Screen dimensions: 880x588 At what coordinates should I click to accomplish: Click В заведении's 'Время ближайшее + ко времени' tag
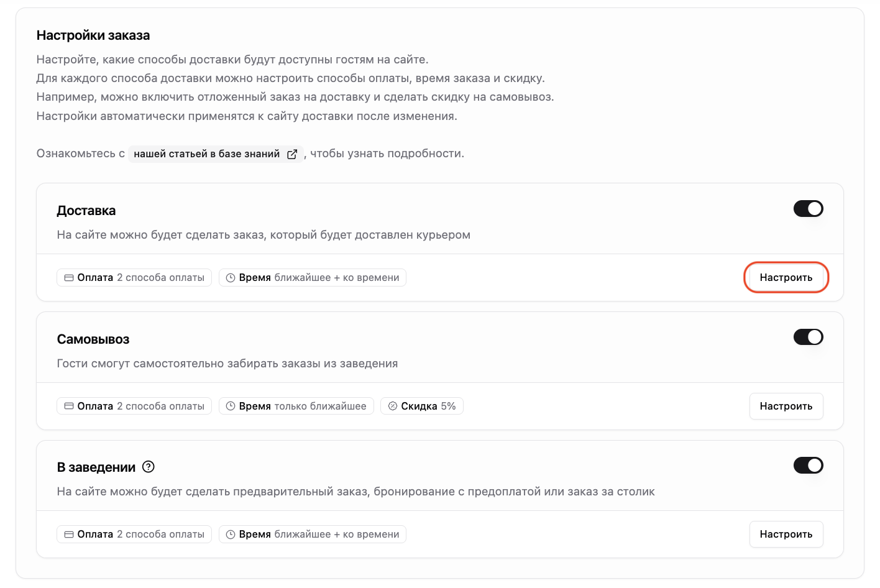pyautogui.click(x=313, y=535)
